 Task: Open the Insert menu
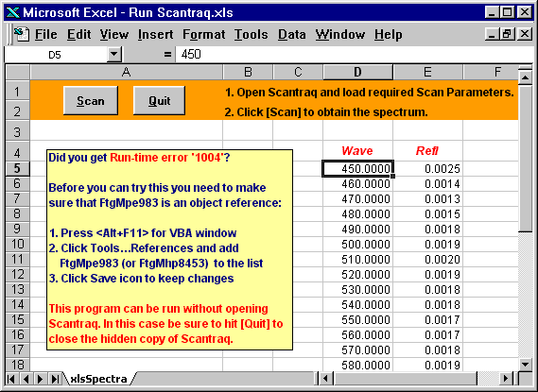(x=155, y=35)
